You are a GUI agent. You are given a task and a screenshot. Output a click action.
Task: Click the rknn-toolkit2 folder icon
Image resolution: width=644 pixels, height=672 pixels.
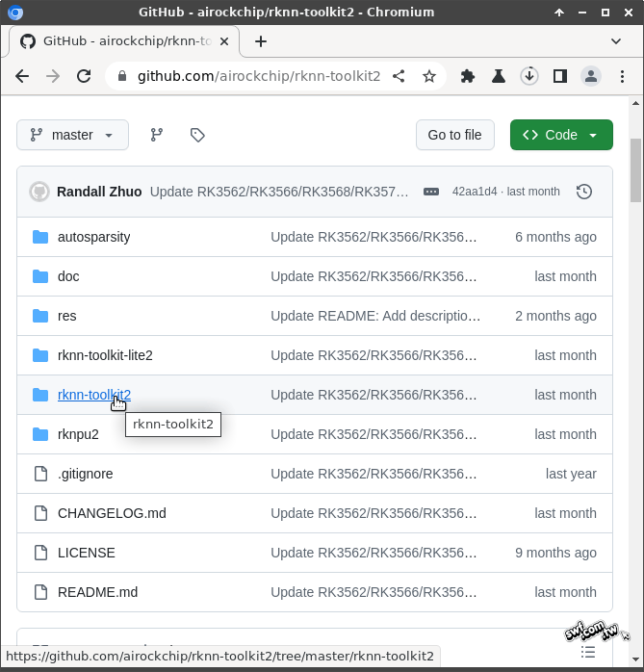40,395
